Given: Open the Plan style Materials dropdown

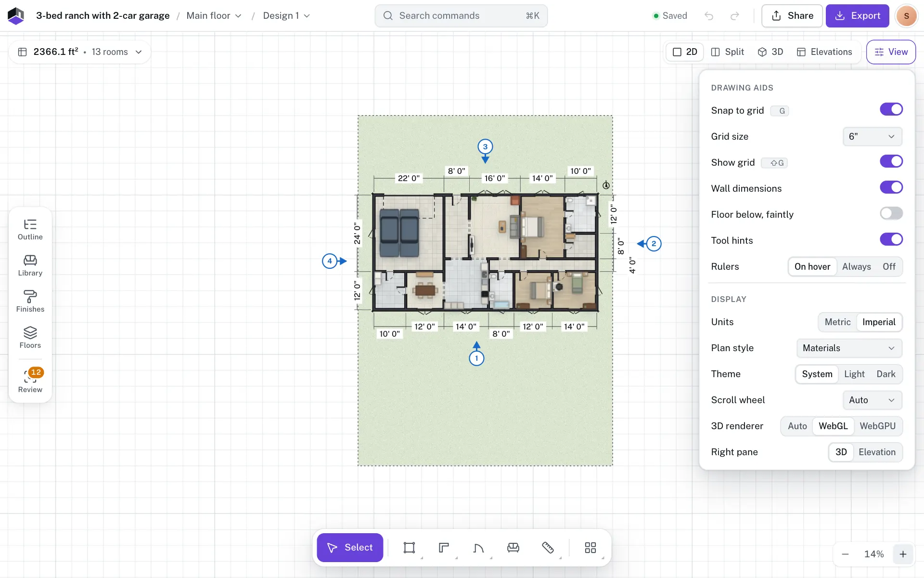Looking at the screenshot, I should 849,348.
